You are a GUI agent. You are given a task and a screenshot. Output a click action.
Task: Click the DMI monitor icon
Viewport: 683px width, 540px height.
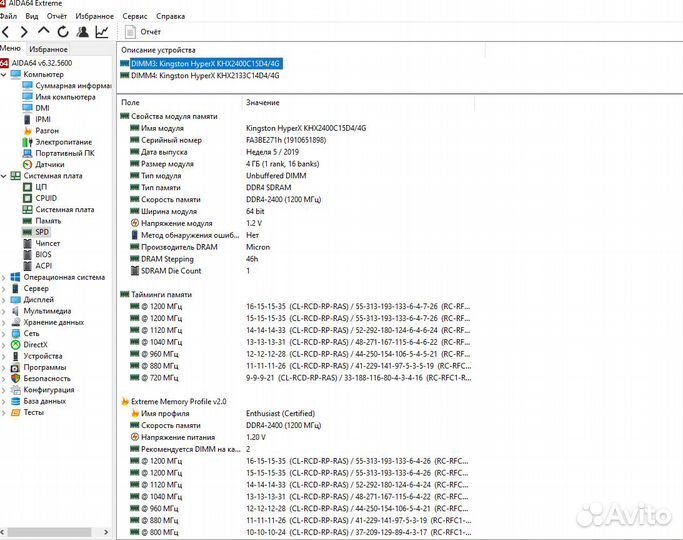pos(27,108)
